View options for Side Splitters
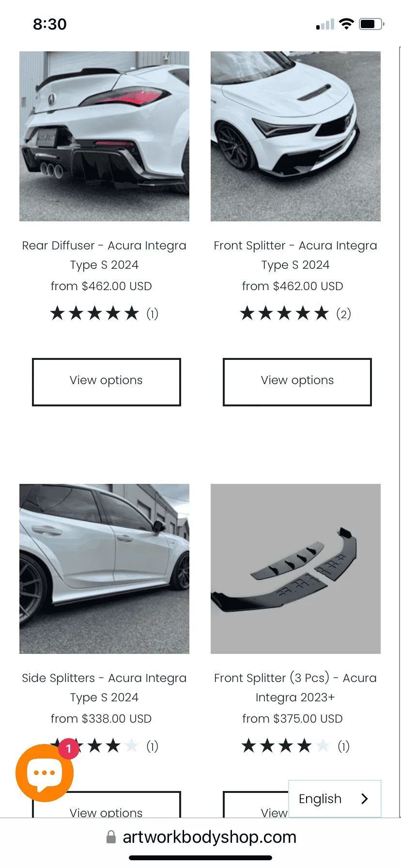This screenshot has width=401, height=868. [x=107, y=805]
